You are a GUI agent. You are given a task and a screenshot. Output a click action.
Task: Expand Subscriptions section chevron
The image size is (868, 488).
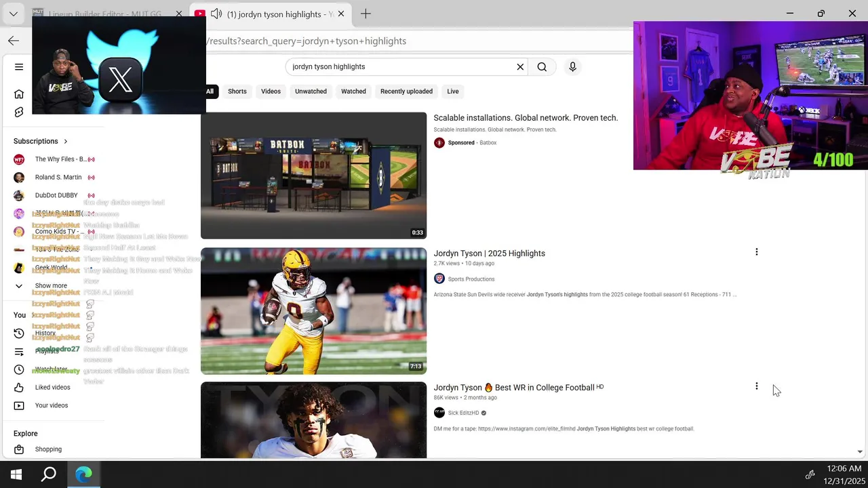coord(66,142)
